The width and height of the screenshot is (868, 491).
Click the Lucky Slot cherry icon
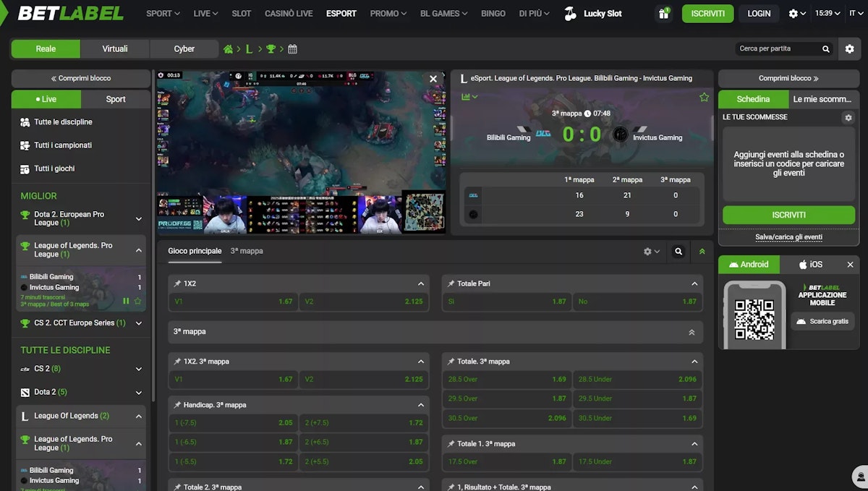[x=571, y=13]
